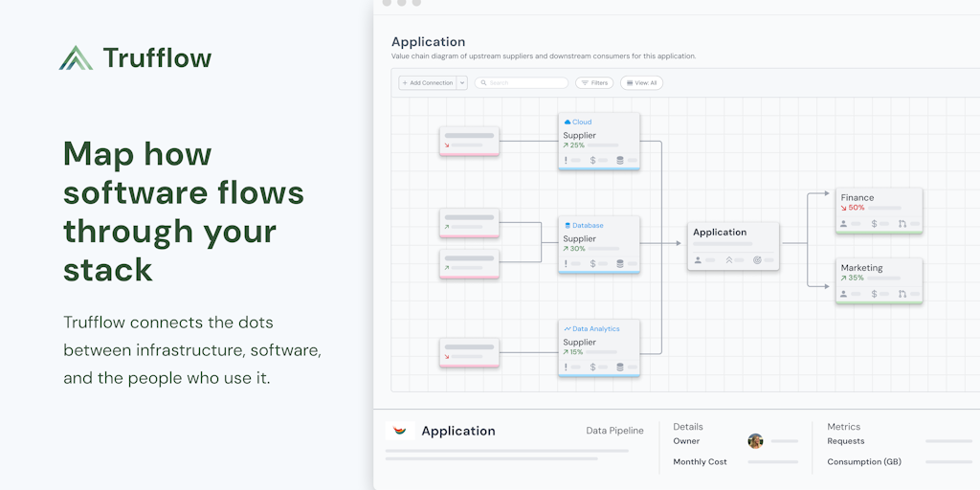Click the Data Analytics chart icon
The height and width of the screenshot is (490, 980).
click(568, 329)
